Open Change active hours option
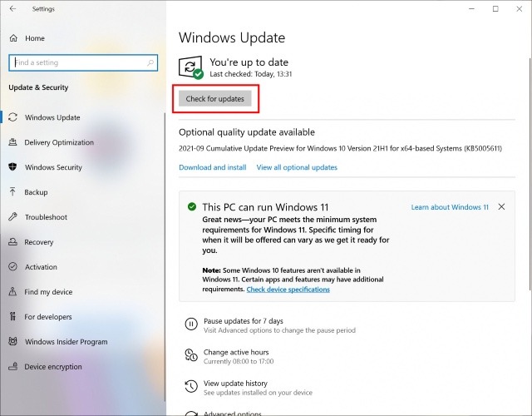Viewport: 532px width, 416px height. pyautogui.click(x=236, y=352)
